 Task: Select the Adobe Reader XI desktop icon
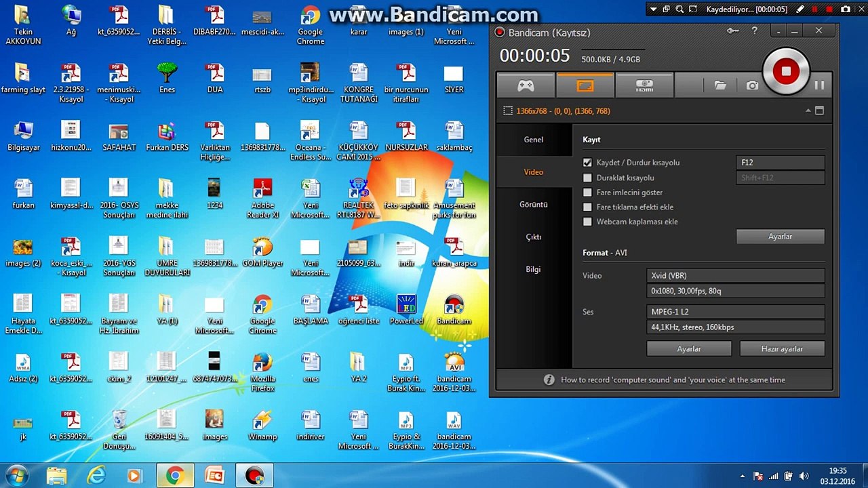262,199
